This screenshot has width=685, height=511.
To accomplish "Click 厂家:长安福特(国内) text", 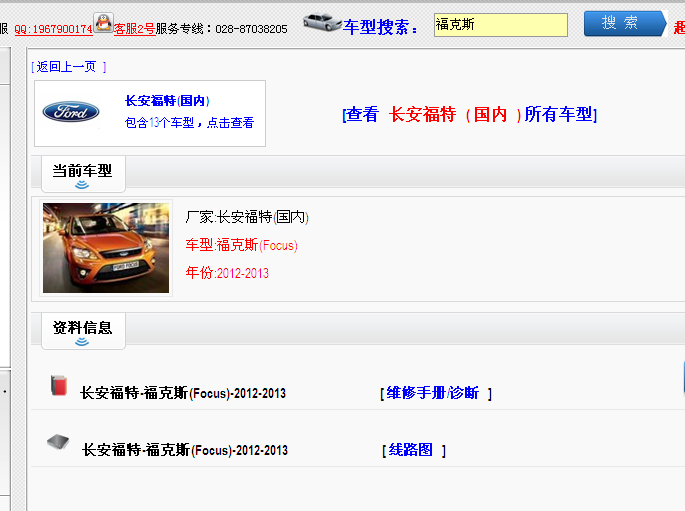I will (247, 217).
